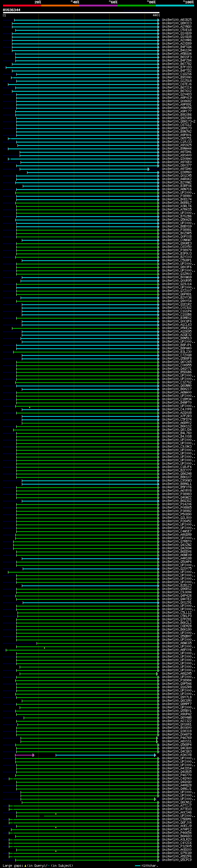197x868 pixels.
Task: Select hit label UniRef100_Q2V4D3
Action: point(176,94)
